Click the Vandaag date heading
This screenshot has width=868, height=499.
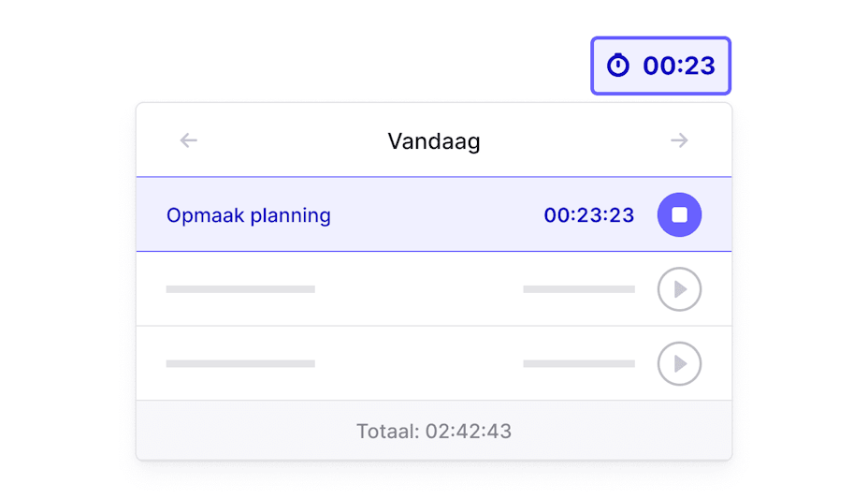[434, 141]
